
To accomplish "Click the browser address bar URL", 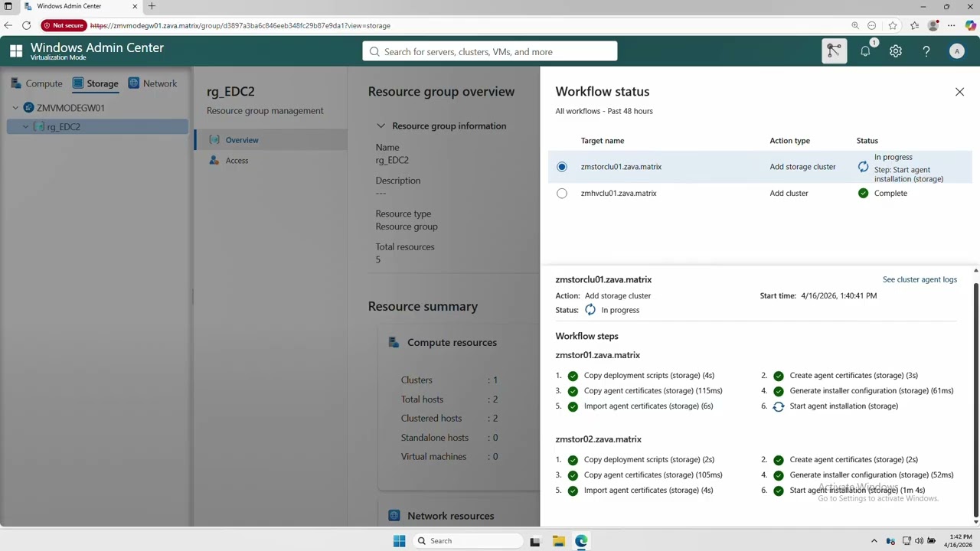I will click(x=240, y=25).
